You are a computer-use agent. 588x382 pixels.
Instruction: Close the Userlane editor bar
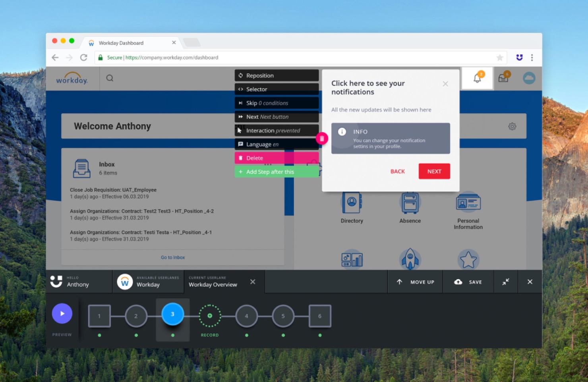(530, 282)
